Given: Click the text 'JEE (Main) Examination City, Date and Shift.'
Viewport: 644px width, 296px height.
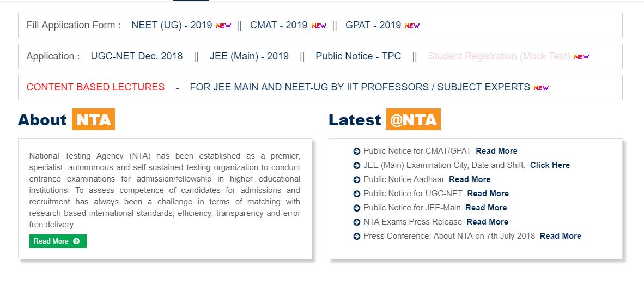Looking at the screenshot, I should pos(445,165).
